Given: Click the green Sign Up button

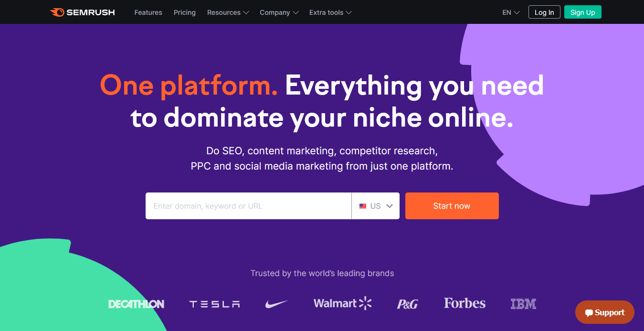Looking at the screenshot, I should [583, 12].
